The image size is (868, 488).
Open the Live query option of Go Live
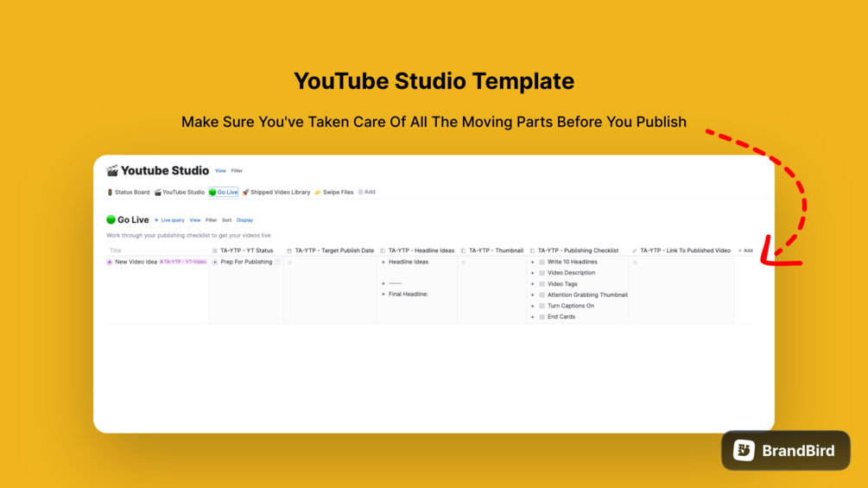tap(169, 220)
